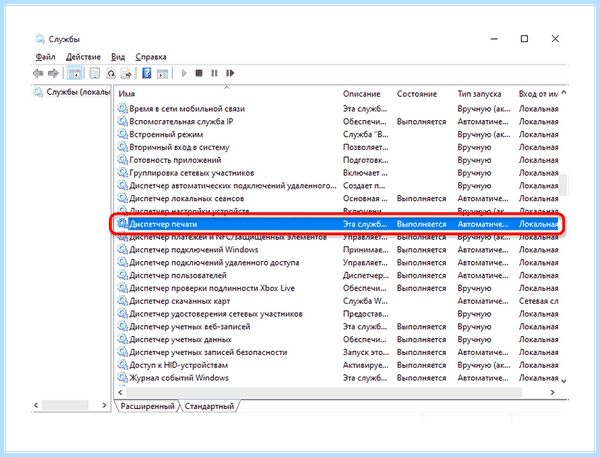The height and width of the screenshot is (457, 600).
Task: Click the up arrow of the vertical scrollbar
Action: pos(564,93)
